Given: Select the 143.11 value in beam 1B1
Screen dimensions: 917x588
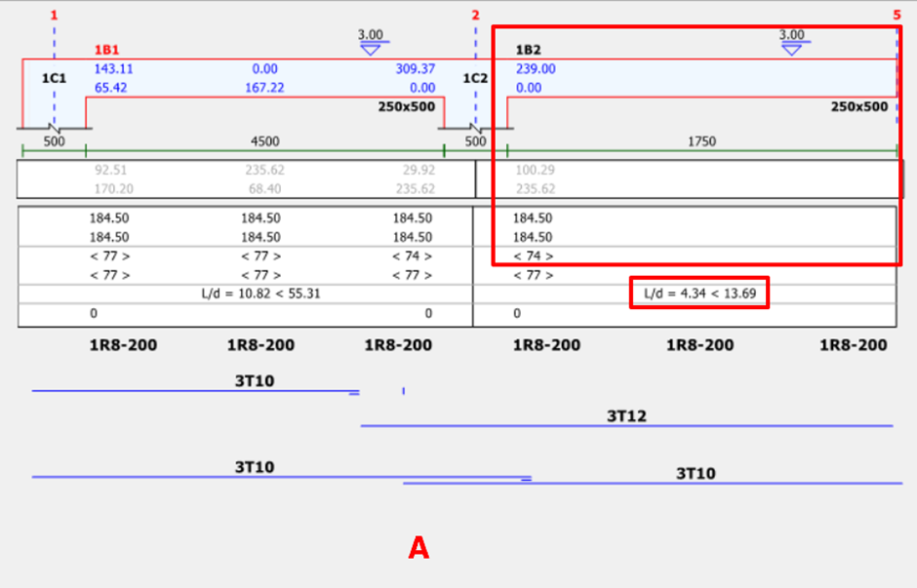Looking at the screenshot, I should pos(114,69).
